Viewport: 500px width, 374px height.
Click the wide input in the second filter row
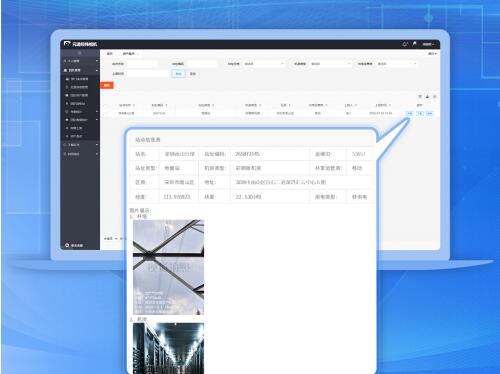[x=148, y=74]
